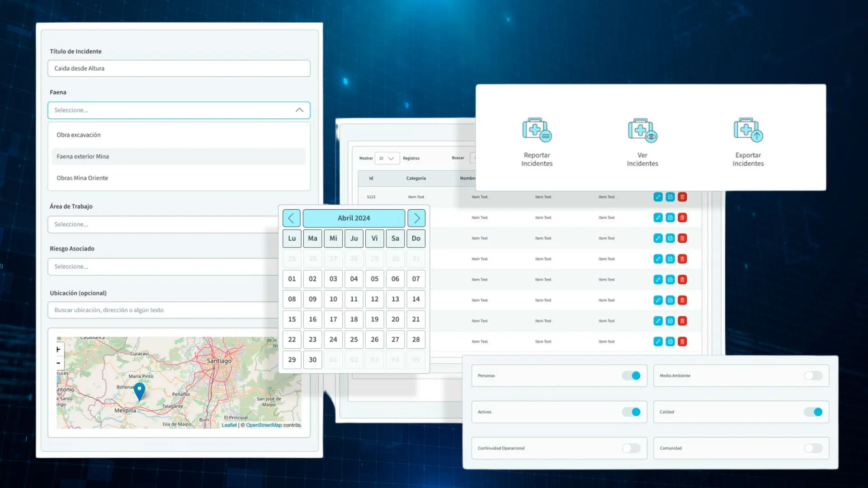
Task: Open the Ver Incidentes eye kit icon
Action: 642,130
